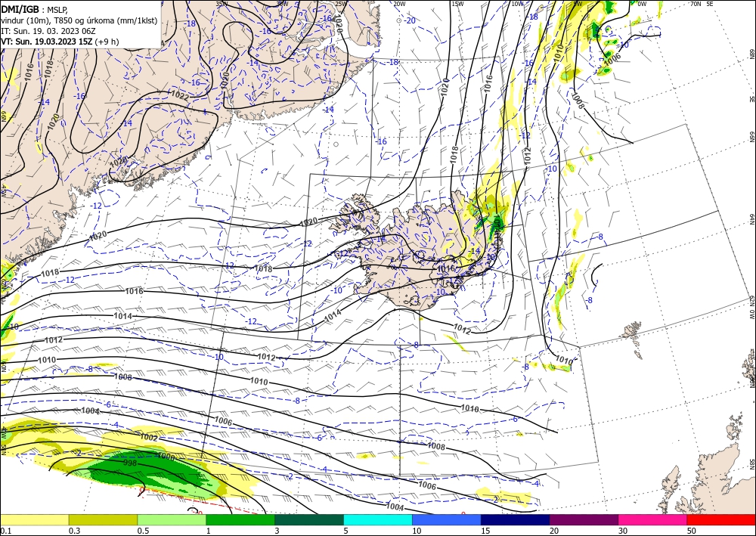Click the 20W longitude label
Screen dimensions: 756x536
coord(399,4)
